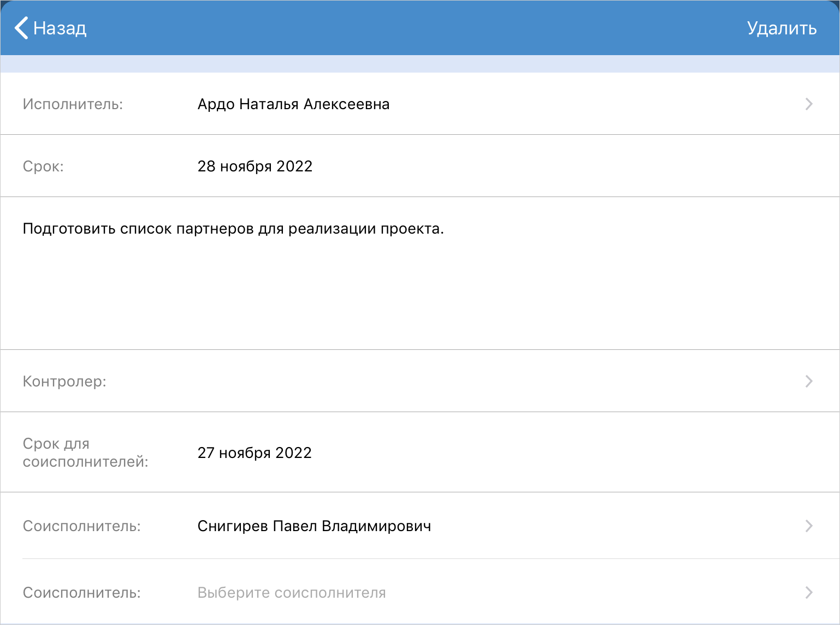
Task: Click the "Срок для соисполнителей:" label
Action: 85,453
